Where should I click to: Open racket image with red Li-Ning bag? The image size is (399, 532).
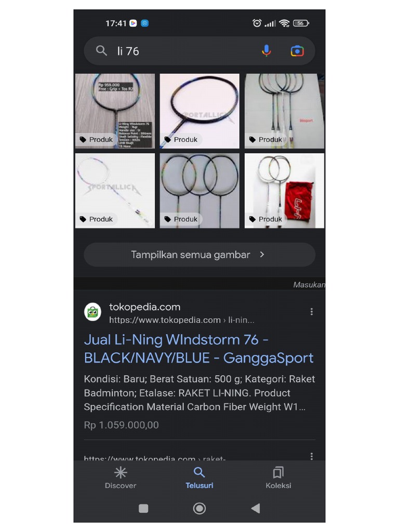click(x=284, y=191)
